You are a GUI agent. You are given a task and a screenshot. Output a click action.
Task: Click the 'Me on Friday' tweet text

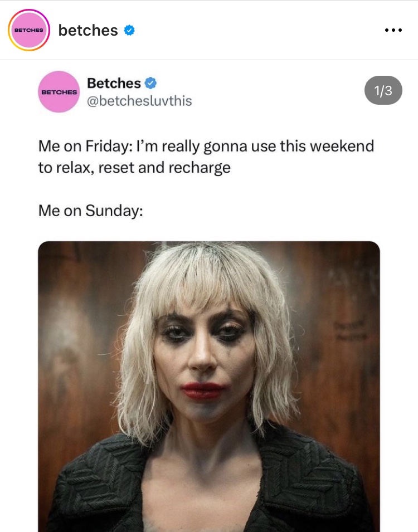[206, 157]
